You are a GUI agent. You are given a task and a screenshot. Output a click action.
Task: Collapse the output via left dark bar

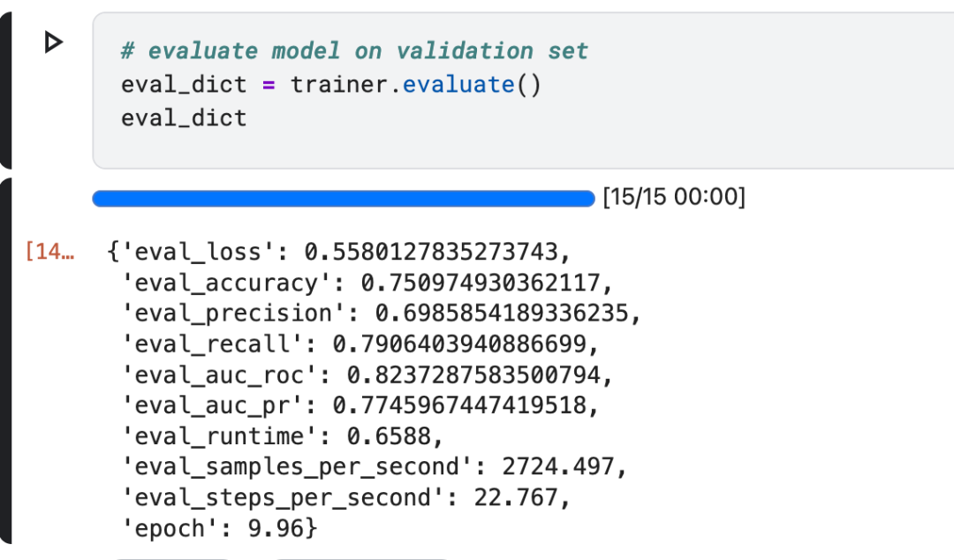pos(5,361)
